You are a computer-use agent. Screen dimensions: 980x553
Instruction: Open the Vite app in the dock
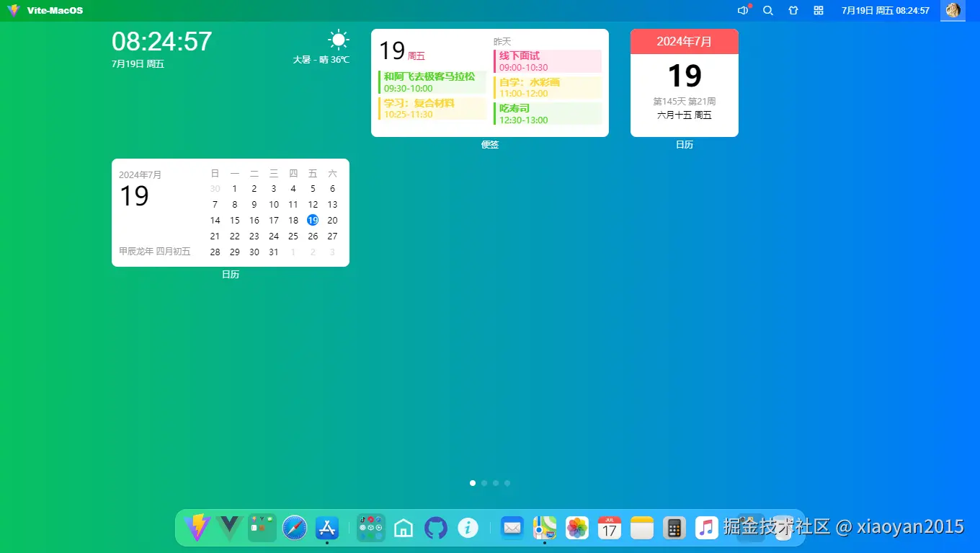(x=197, y=528)
